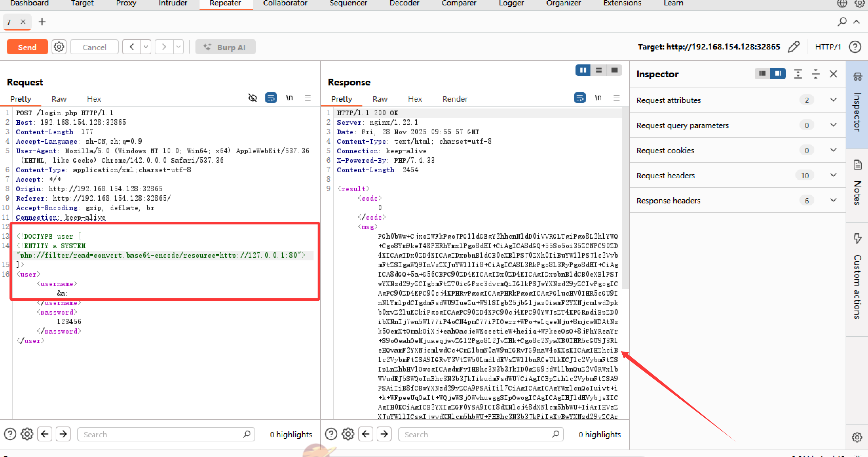
Task: Open request pane hamburger menu
Action: pyautogui.click(x=308, y=98)
